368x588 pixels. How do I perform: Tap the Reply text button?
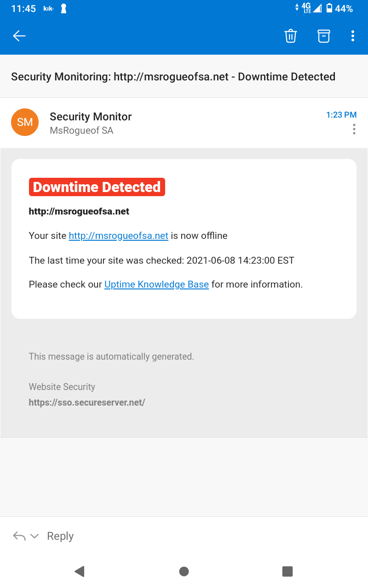[x=60, y=536]
